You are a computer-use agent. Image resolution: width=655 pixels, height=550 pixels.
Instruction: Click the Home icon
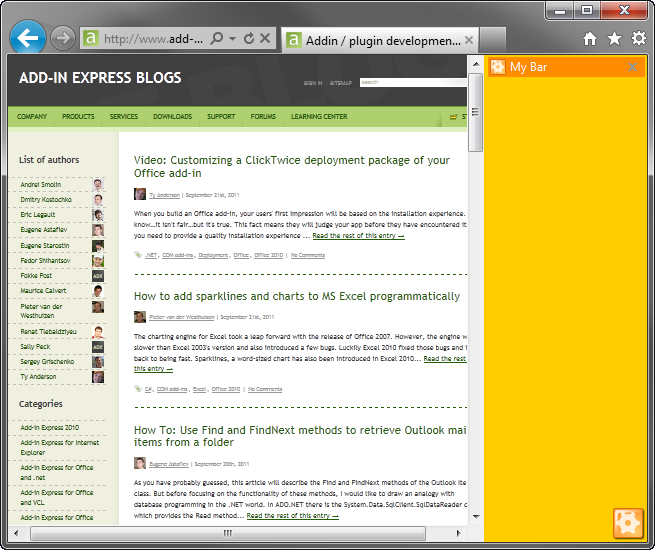pyautogui.click(x=590, y=39)
